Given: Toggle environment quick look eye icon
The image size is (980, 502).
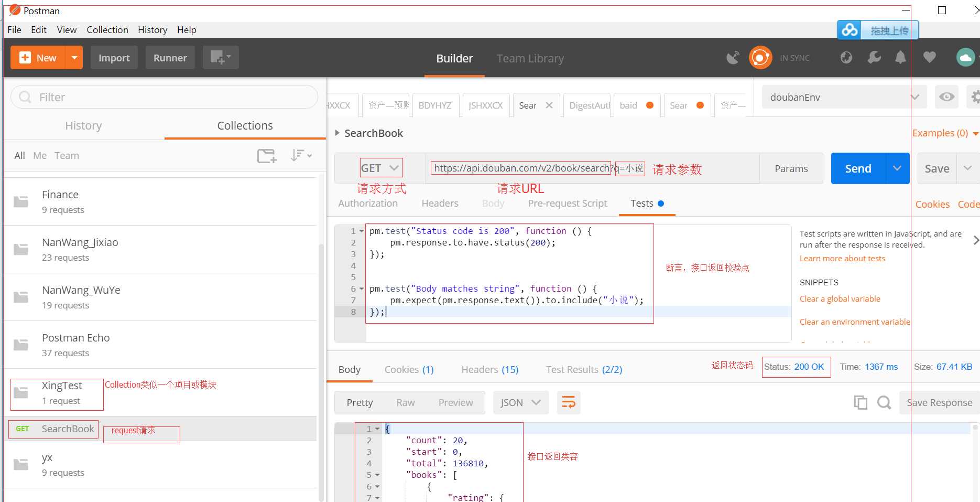Looking at the screenshot, I should 946,97.
